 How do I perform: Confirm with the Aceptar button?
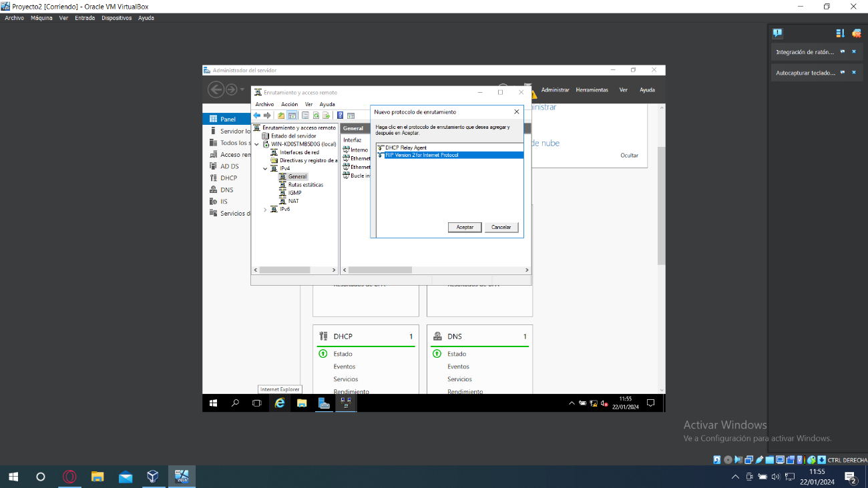pos(465,228)
